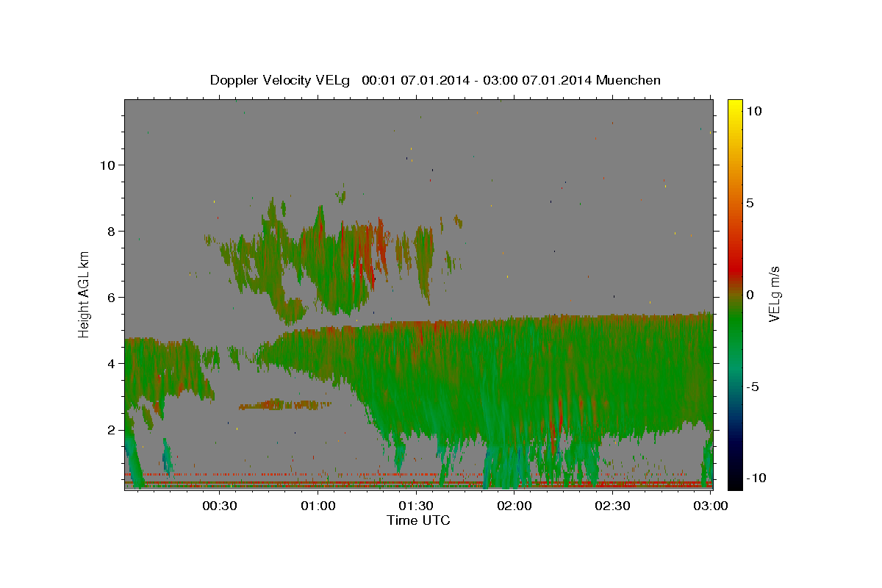Click the height axis label '4'
This screenshot has width=882, height=588.
point(110,363)
